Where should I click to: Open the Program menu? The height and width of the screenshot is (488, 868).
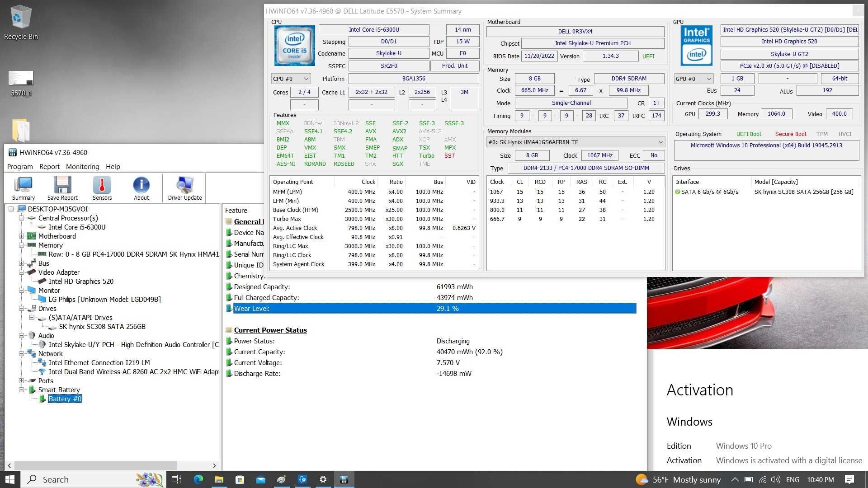pos(20,167)
